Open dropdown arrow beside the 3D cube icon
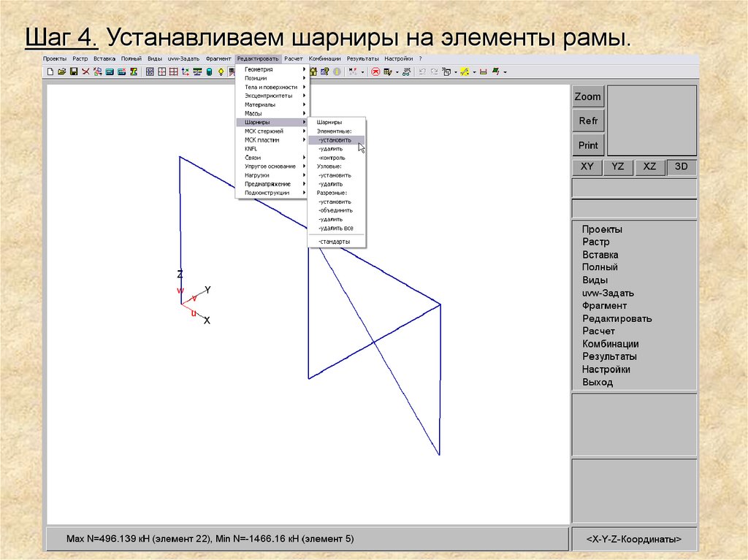 [x=456, y=72]
